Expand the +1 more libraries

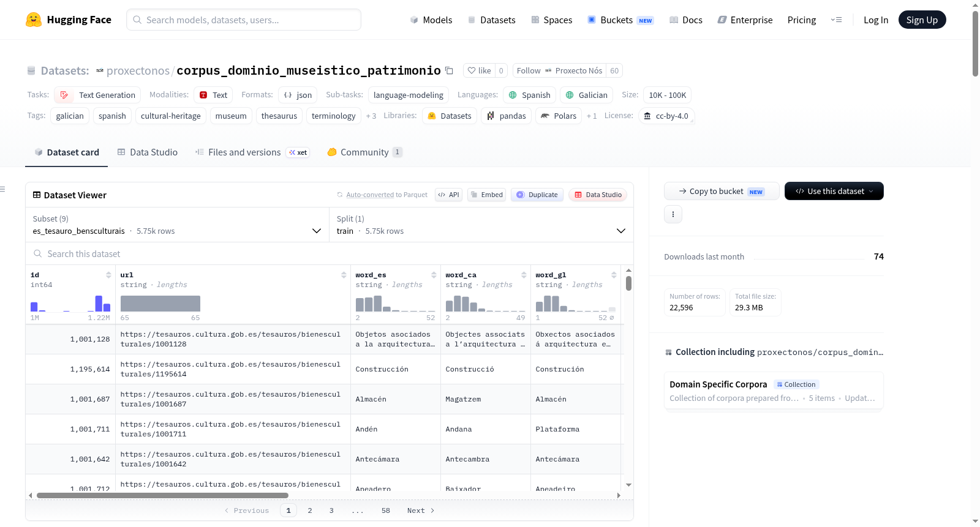(x=592, y=116)
